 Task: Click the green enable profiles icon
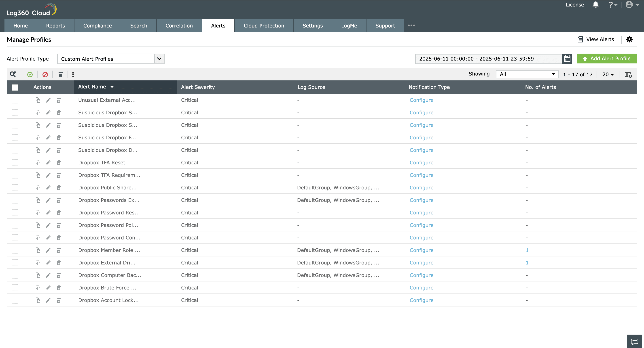pos(30,74)
